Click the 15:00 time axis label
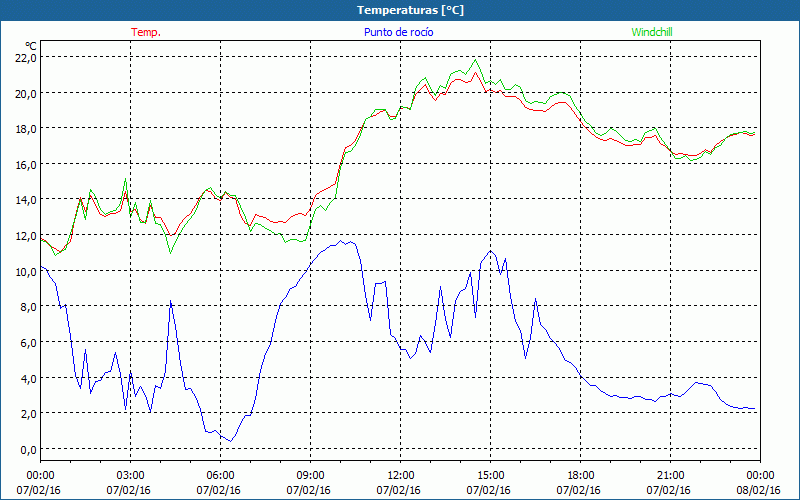The height and width of the screenshot is (500, 800). click(x=490, y=476)
